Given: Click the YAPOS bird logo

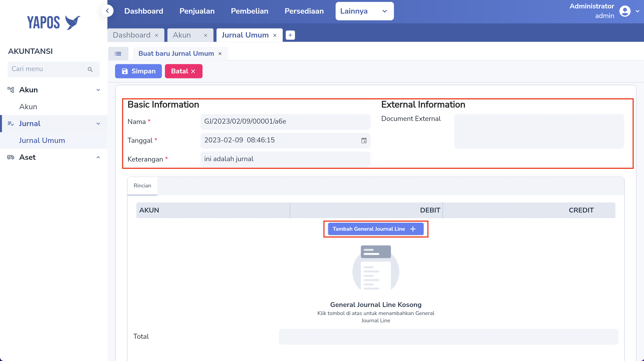Looking at the screenshot, I should [54, 22].
